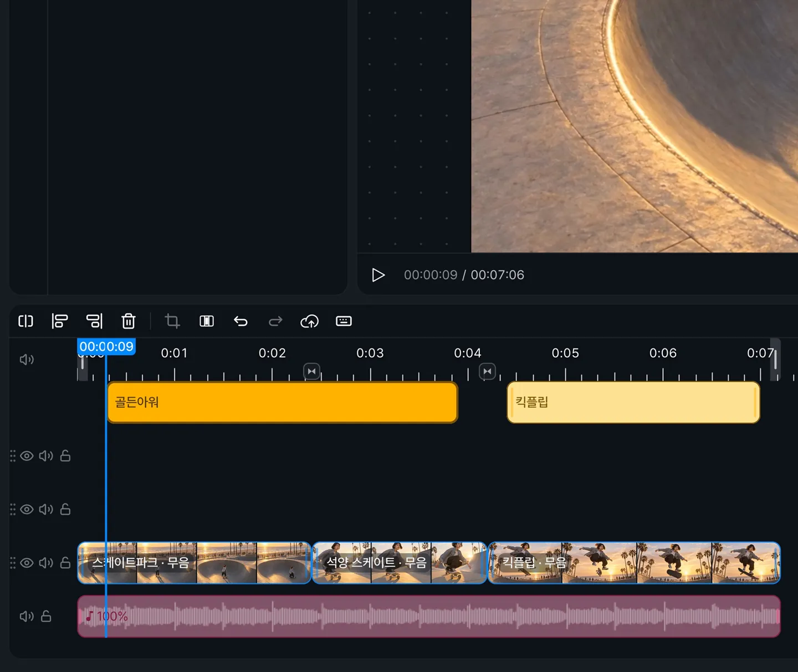
Task: Mute the video clip track
Action: click(46, 563)
